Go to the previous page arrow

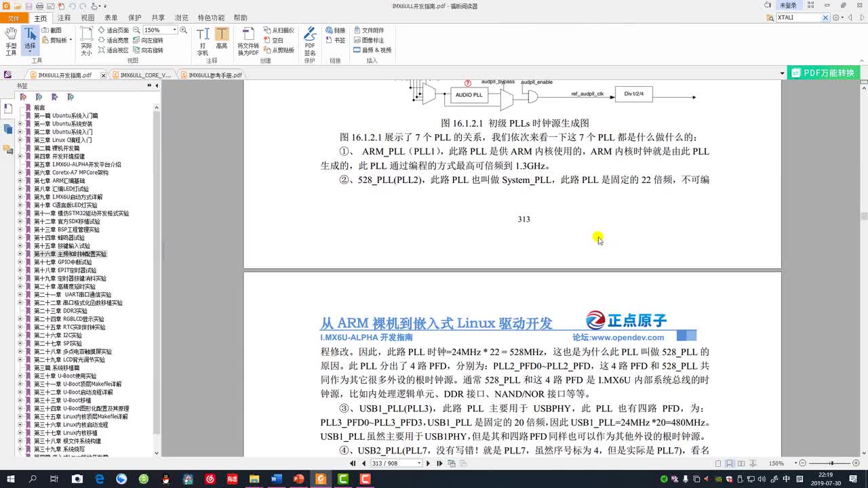[364, 464]
